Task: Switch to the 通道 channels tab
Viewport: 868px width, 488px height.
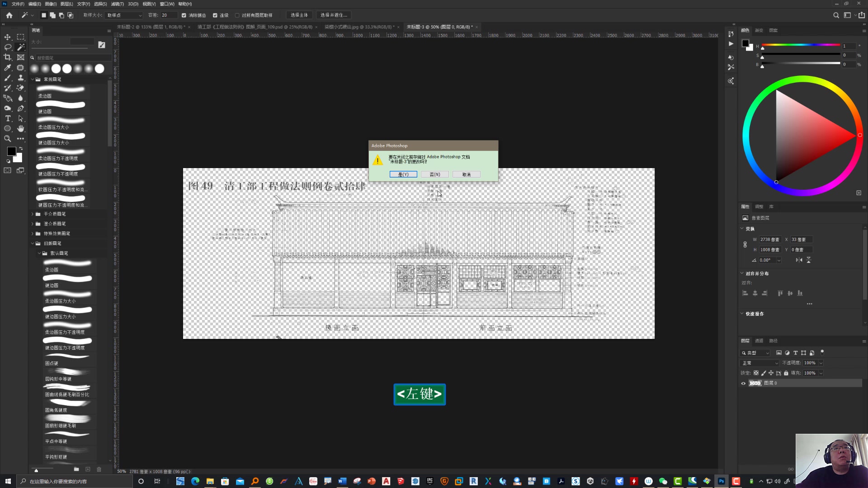Action: (x=759, y=340)
